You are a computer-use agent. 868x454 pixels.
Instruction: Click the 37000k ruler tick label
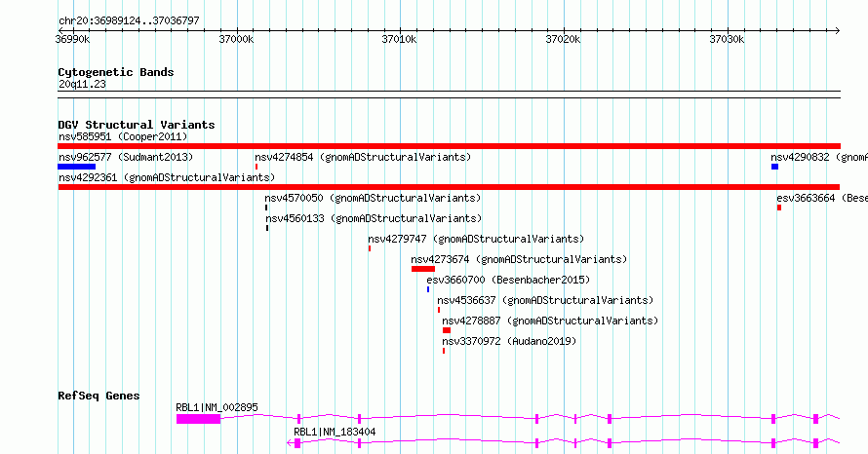click(x=236, y=39)
